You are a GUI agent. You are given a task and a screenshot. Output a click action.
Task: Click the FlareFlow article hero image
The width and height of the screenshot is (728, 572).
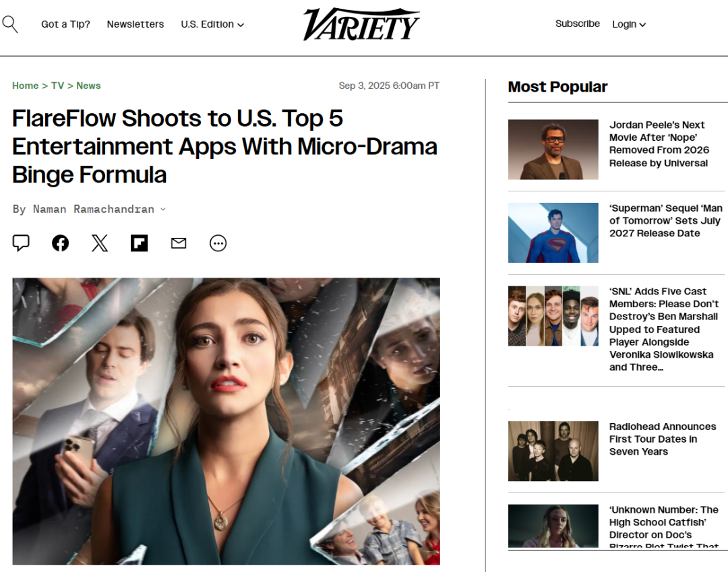[226, 421]
